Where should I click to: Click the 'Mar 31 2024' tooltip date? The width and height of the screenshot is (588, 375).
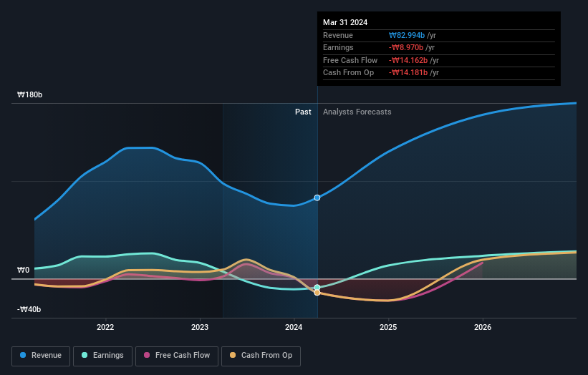pyautogui.click(x=345, y=22)
